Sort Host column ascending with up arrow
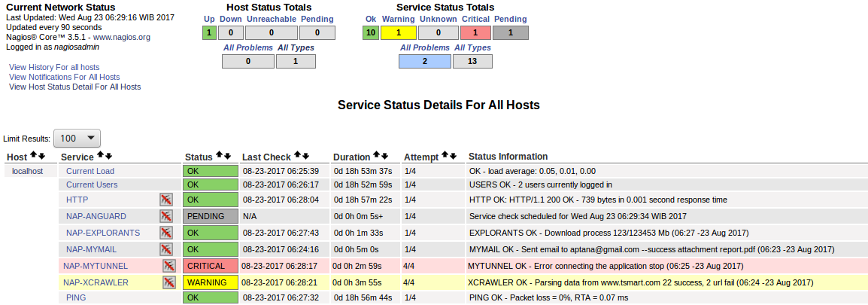 33,157
